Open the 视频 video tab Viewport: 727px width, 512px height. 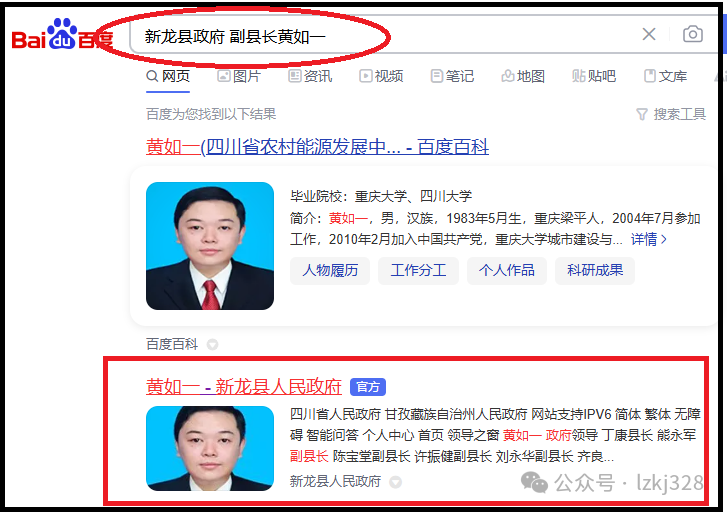[381, 76]
